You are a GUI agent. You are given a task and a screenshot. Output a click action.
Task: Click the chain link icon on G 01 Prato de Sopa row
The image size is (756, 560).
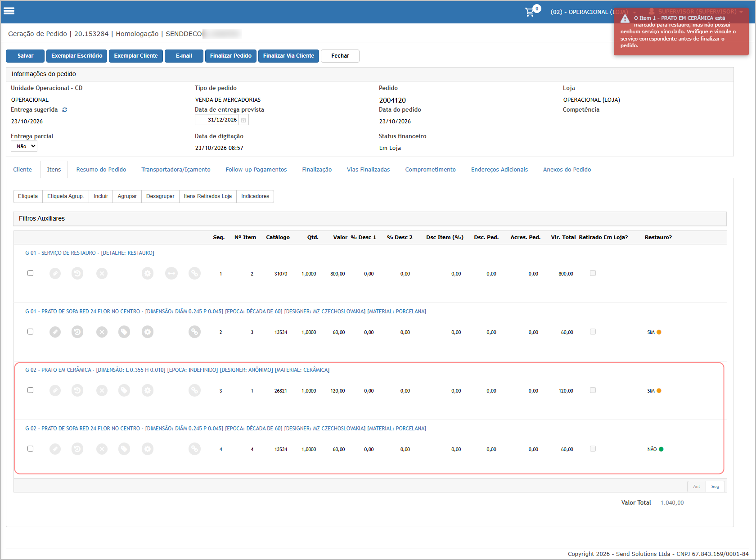[194, 332]
